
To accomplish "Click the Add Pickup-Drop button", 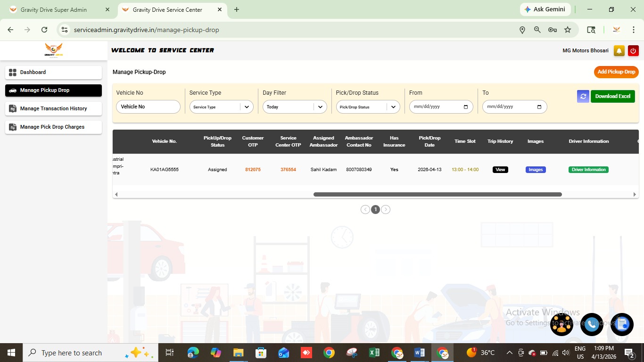I will (x=616, y=72).
